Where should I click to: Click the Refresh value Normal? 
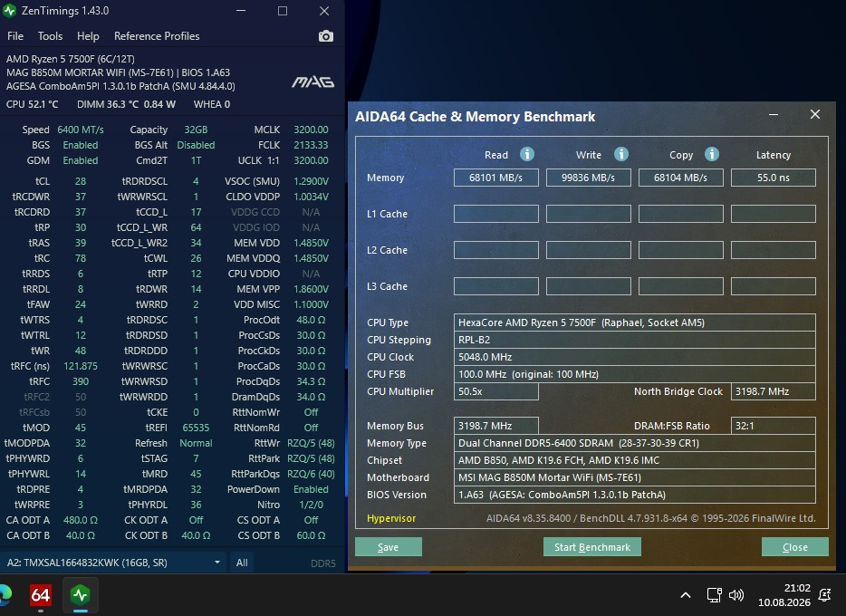pos(196,443)
